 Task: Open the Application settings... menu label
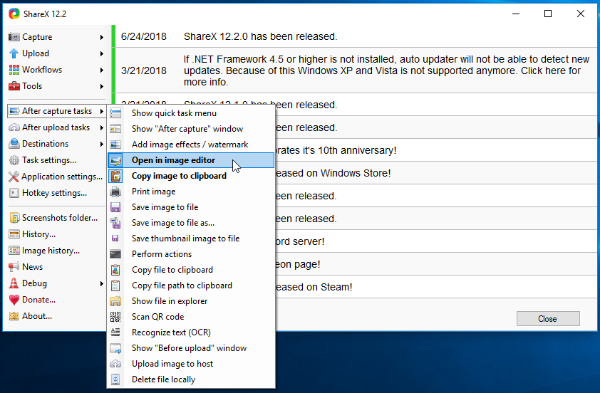62,176
